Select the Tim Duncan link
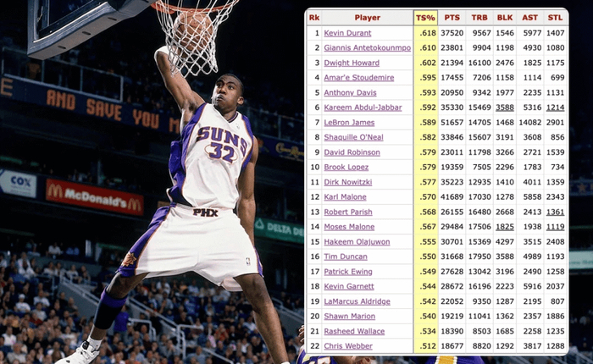593x364 pixels. 344,256
